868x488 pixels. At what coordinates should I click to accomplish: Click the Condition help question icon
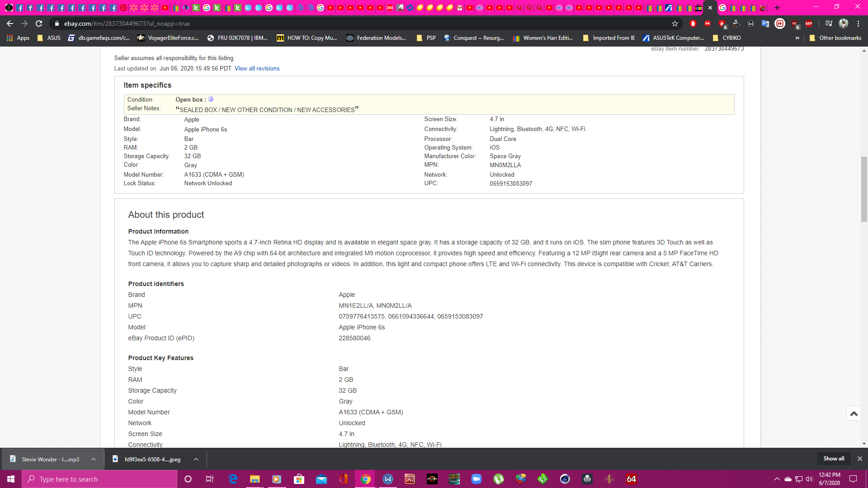(x=211, y=99)
